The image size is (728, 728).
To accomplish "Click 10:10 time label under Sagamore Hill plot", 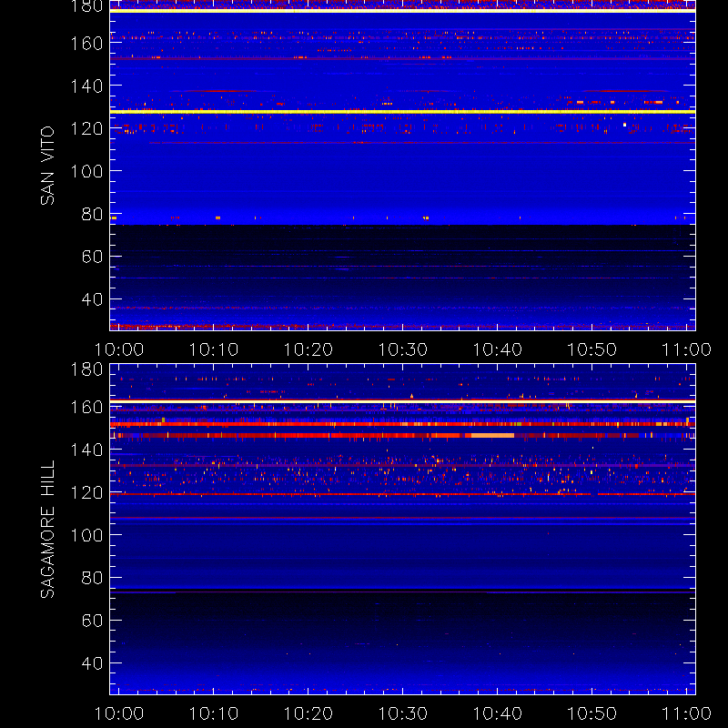I will (214, 713).
